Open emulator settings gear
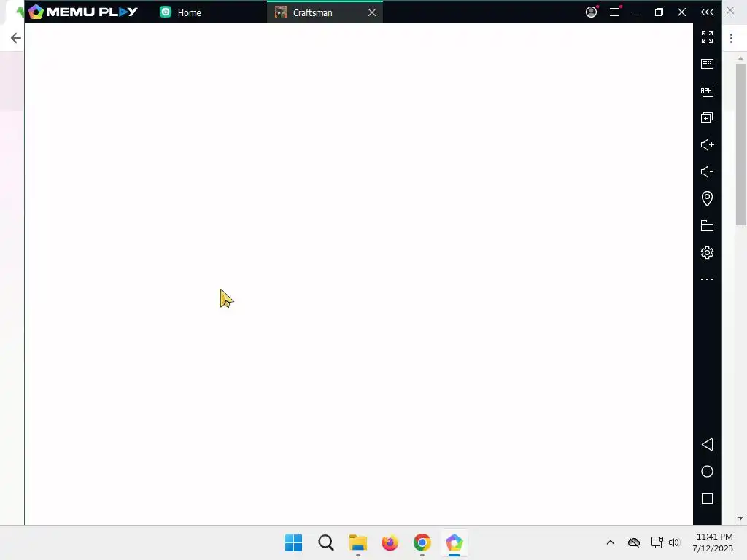This screenshot has width=747, height=560. click(707, 252)
